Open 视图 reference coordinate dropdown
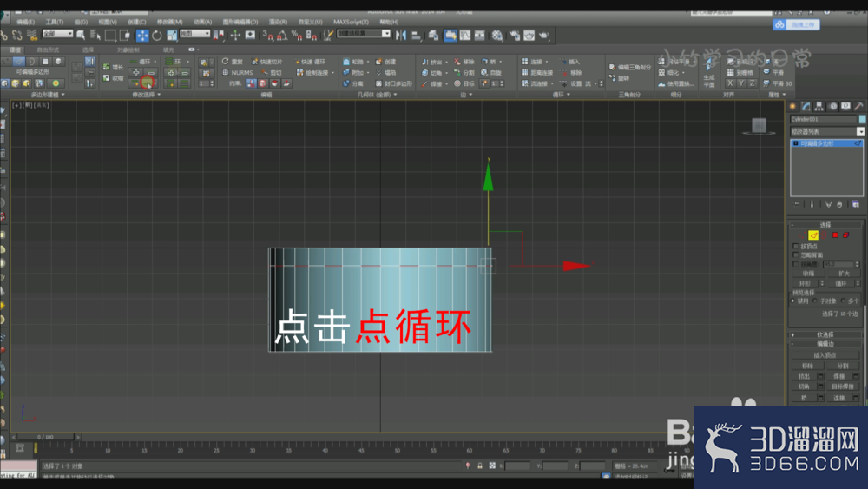 tap(194, 34)
